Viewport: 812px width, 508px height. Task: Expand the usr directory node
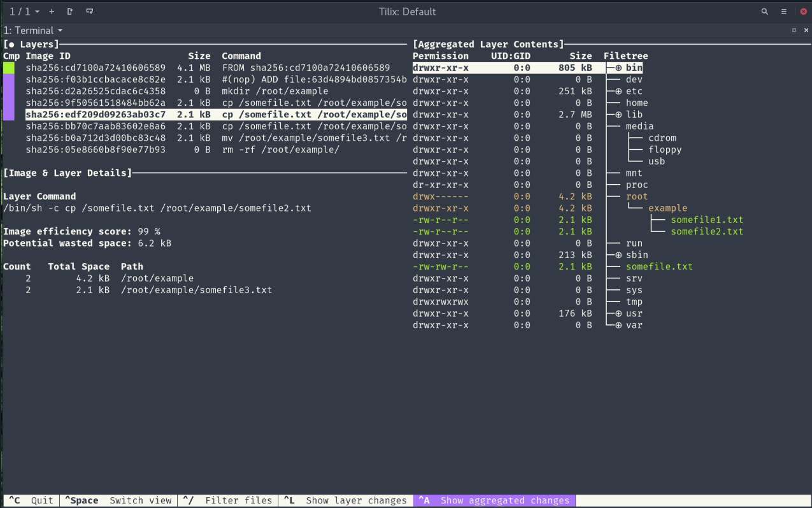coord(618,314)
